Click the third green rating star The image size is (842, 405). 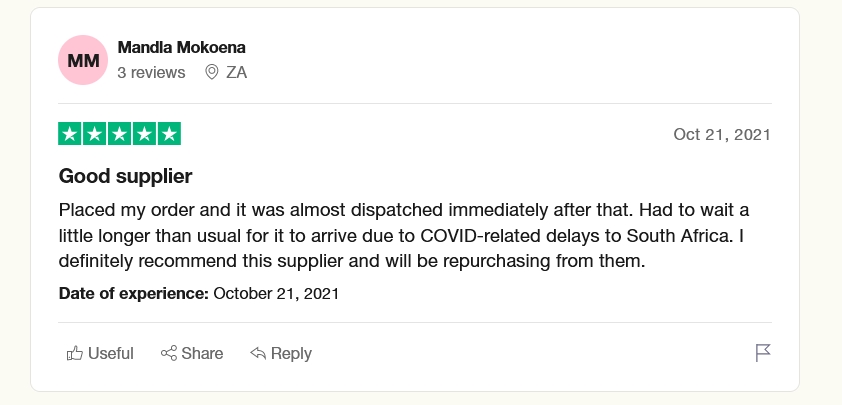pos(119,134)
